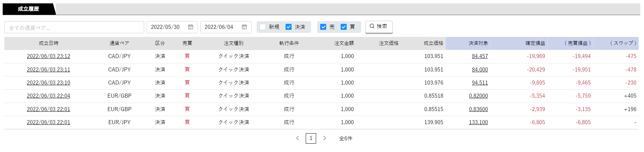Click the magnifier search button 検索

point(379,27)
